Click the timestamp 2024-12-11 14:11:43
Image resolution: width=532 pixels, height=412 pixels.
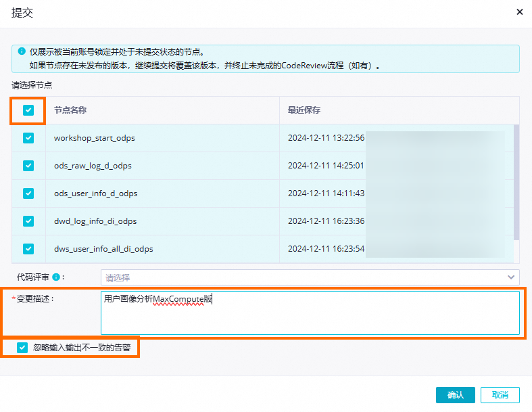click(326, 193)
